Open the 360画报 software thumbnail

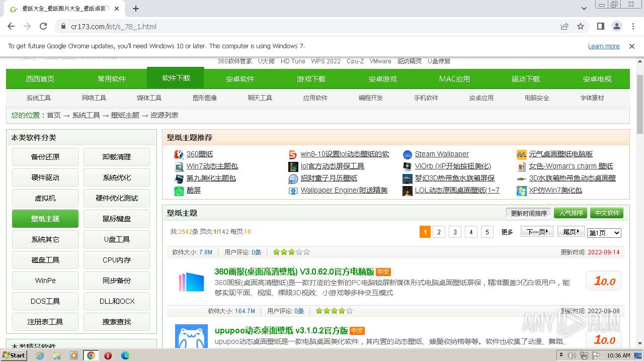pos(191,282)
